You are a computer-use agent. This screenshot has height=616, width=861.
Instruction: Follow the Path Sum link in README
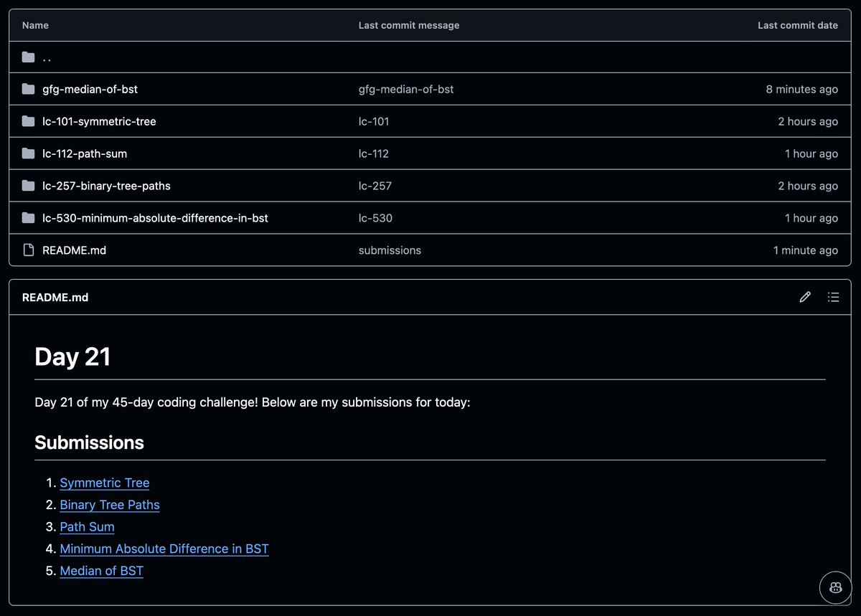pyautogui.click(x=87, y=527)
